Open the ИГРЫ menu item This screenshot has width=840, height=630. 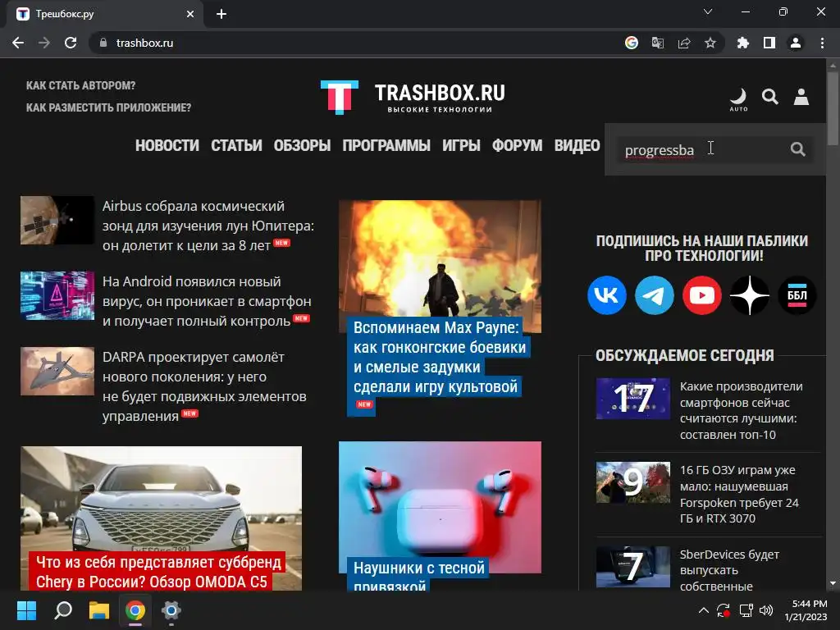click(461, 145)
